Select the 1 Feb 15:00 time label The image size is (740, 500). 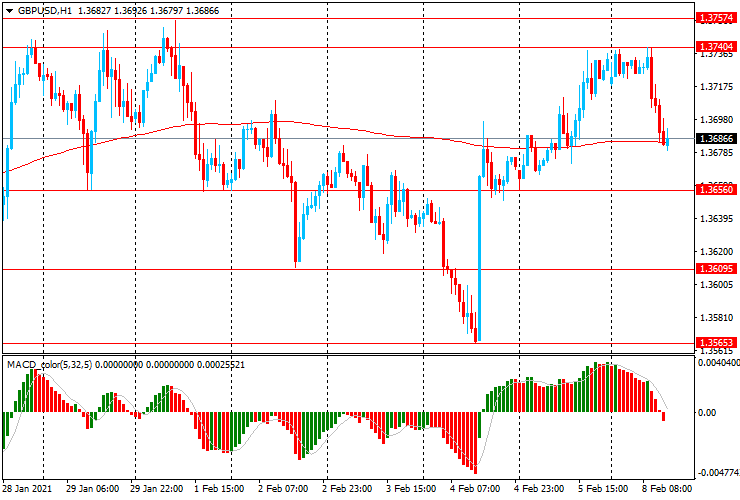(219, 490)
